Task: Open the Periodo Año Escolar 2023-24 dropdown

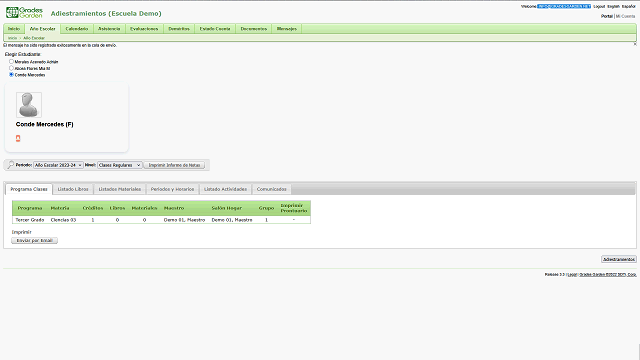Action: (x=58, y=165)
